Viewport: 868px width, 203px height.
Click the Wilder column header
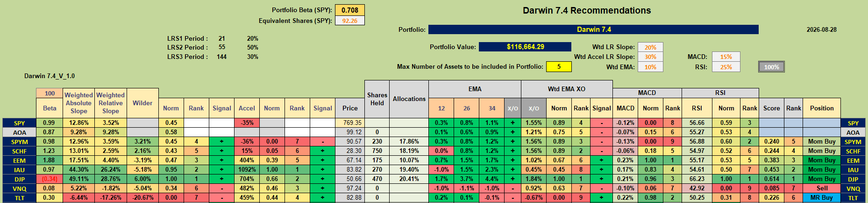click(x=142, y=103)
